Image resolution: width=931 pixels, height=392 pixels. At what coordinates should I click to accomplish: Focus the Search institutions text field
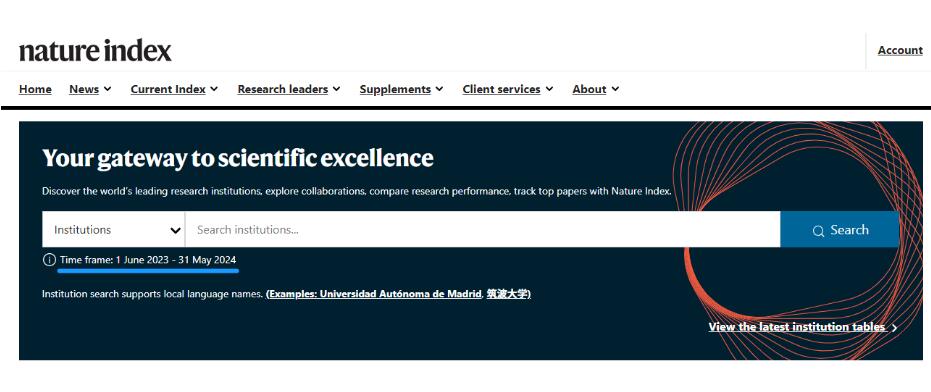coord(482,229)
